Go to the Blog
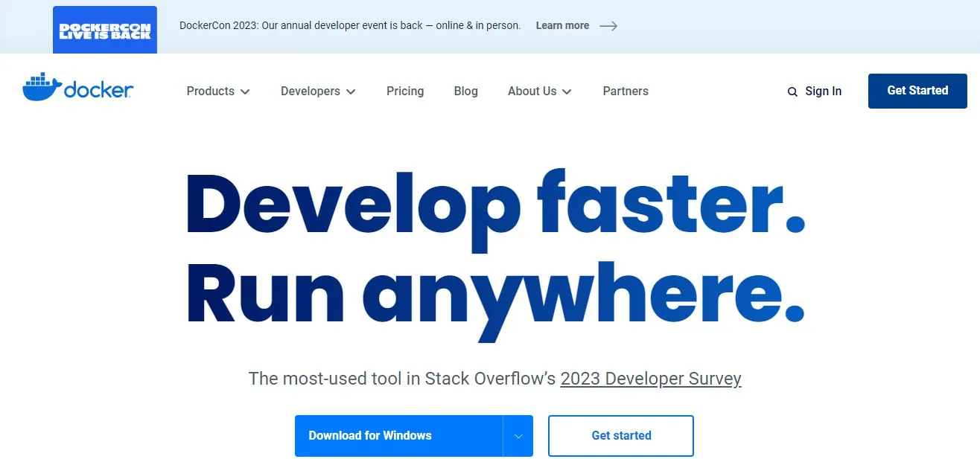This screenshot has width=980, height=459. tap(465, 91)
